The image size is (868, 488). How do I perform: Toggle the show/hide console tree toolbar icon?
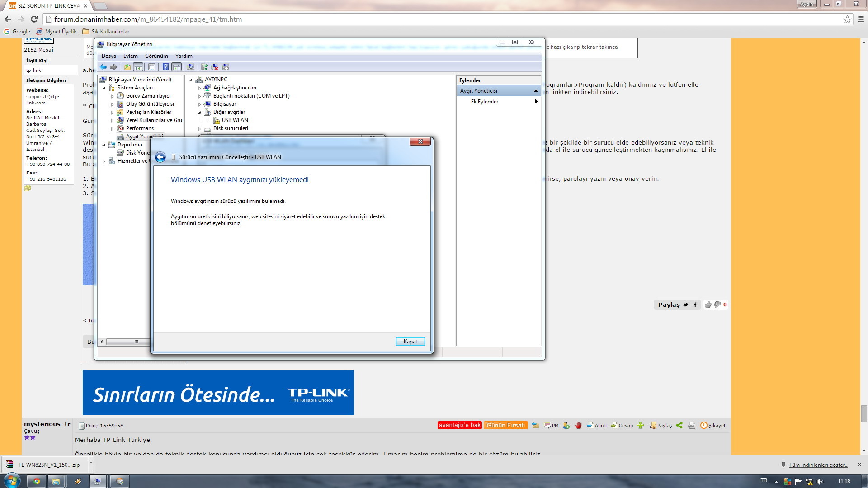[x=138, y=67]
